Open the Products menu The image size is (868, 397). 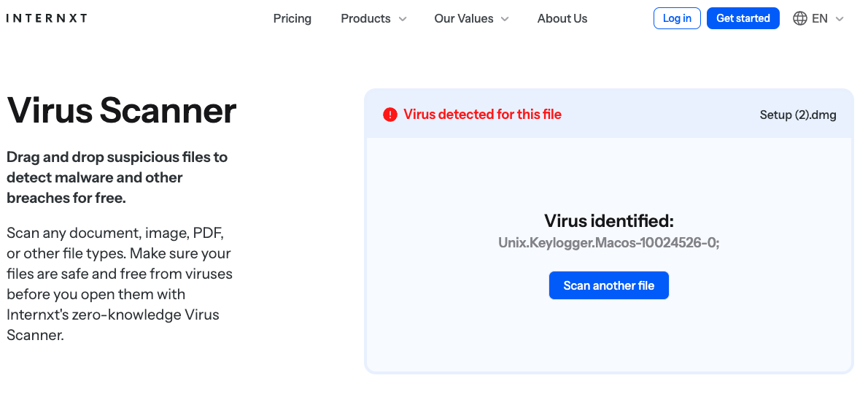(365, 19)
